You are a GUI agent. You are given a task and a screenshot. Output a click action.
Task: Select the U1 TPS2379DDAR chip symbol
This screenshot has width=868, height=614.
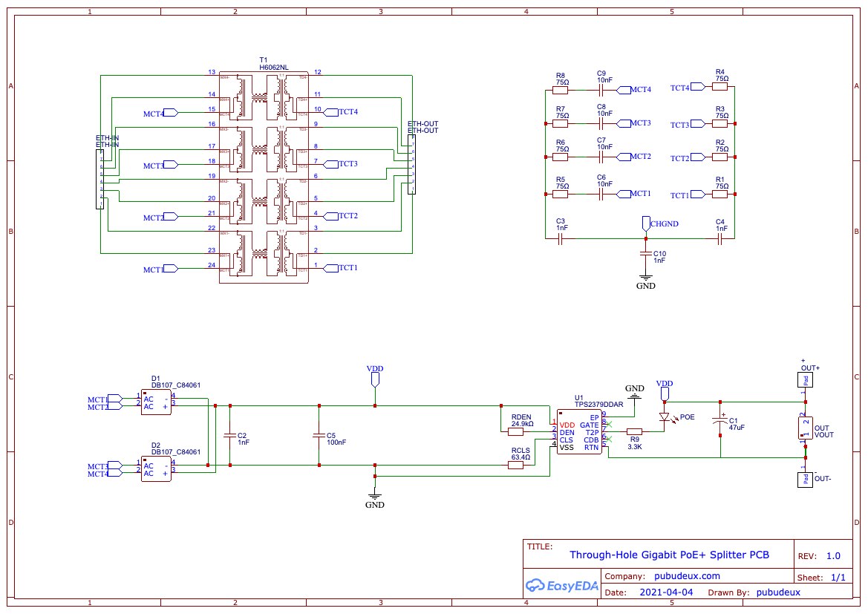(x=579, y=432)
